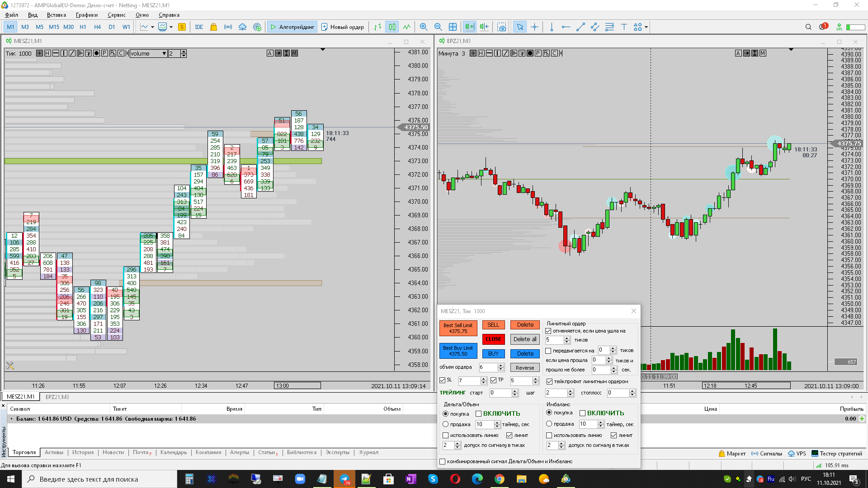868x488 pixels.
Task: Click the объем ордера input field
Action: coord(488,367)
